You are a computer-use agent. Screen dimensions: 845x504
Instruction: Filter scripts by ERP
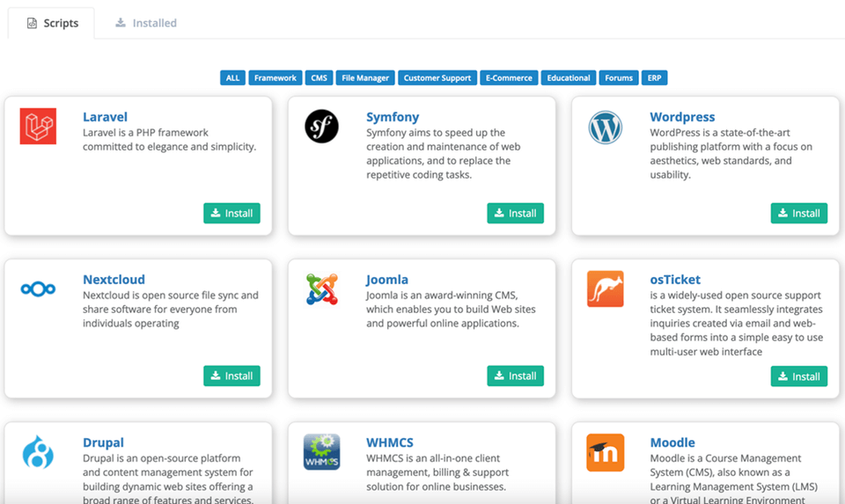pyautogui.click(x=654, y=78)
